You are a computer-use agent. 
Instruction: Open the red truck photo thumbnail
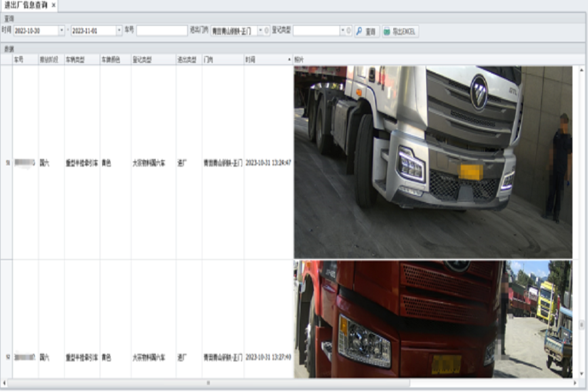coord(433,318)
